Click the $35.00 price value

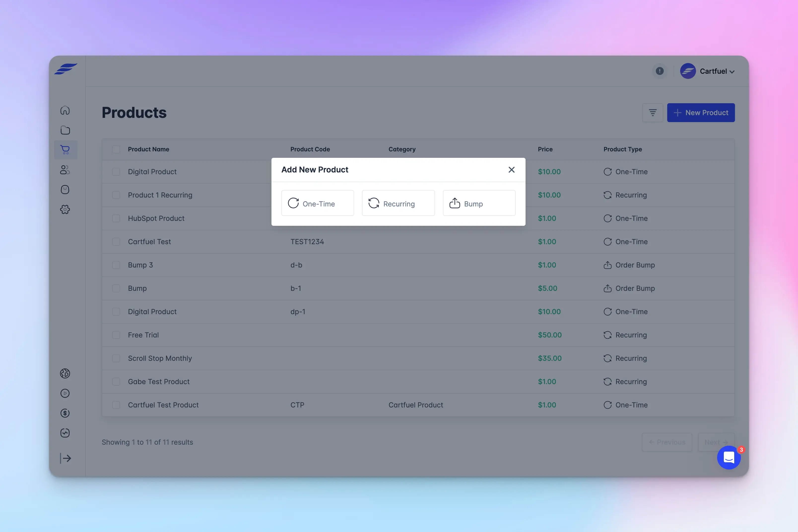tap(550, 358)
